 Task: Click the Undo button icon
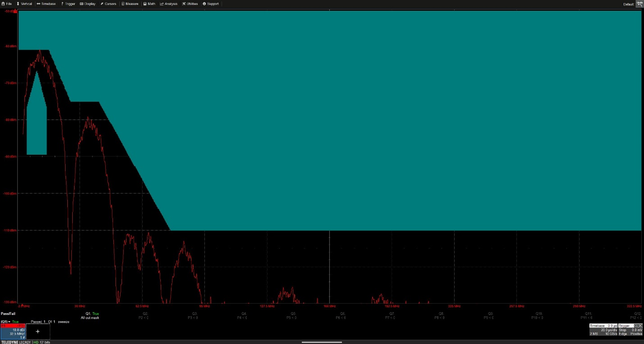click(x=640, y=4)
